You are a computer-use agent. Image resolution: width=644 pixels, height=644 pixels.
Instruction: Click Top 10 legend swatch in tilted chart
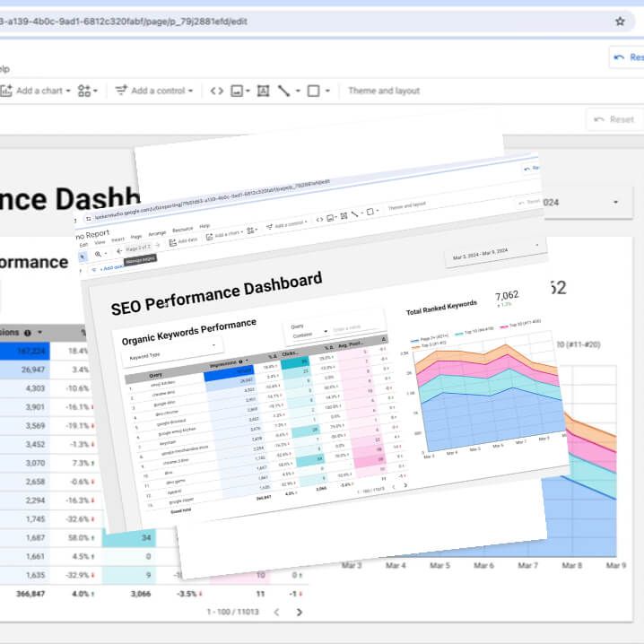[x=458, y=333]
